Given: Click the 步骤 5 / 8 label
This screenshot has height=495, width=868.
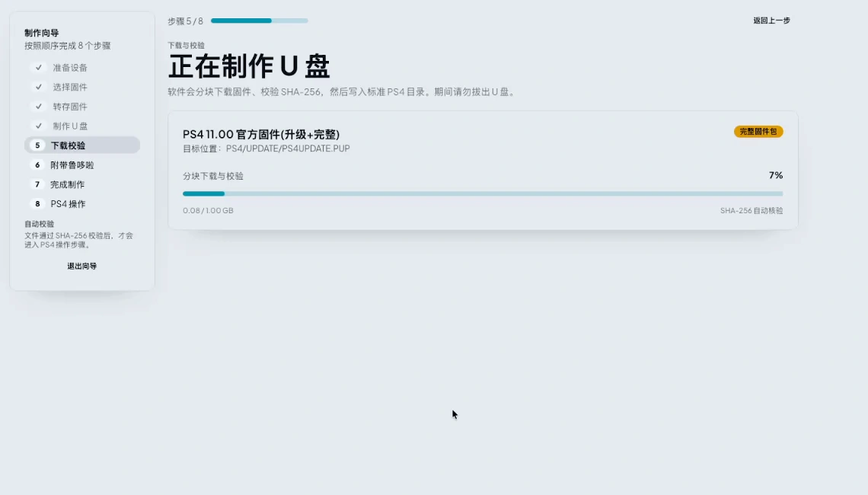Looking at the screenshot, I should (186, 21).
